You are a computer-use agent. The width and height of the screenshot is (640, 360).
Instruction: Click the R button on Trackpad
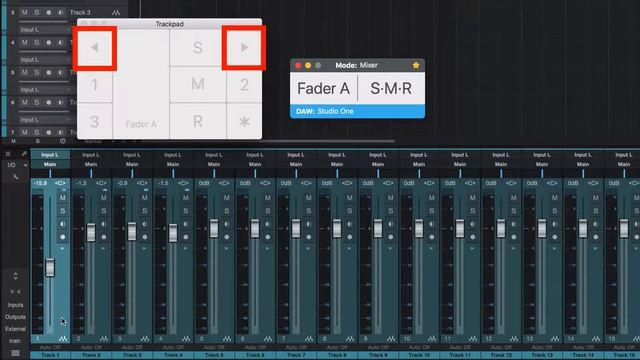pyautogui.click(x=198, y=121)
